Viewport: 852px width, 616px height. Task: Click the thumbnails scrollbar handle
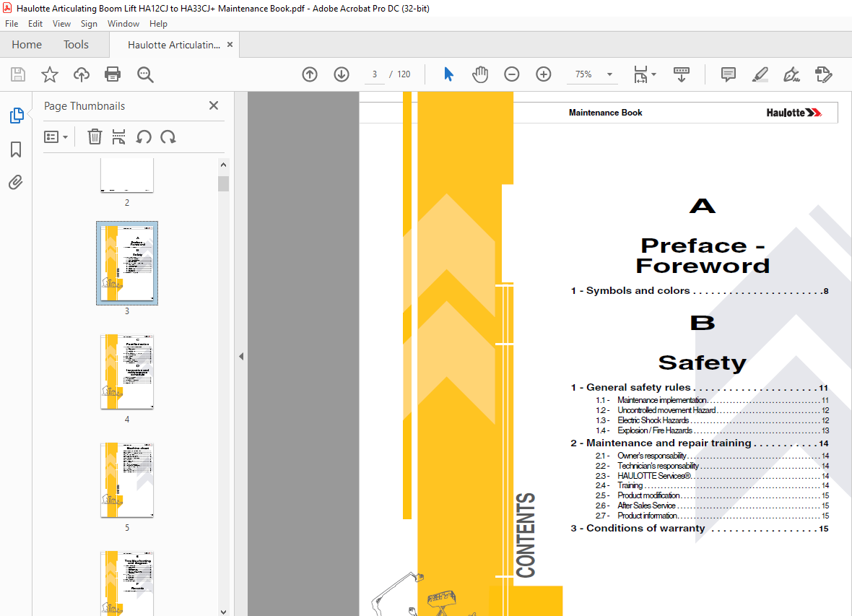(x=223, y=183)
